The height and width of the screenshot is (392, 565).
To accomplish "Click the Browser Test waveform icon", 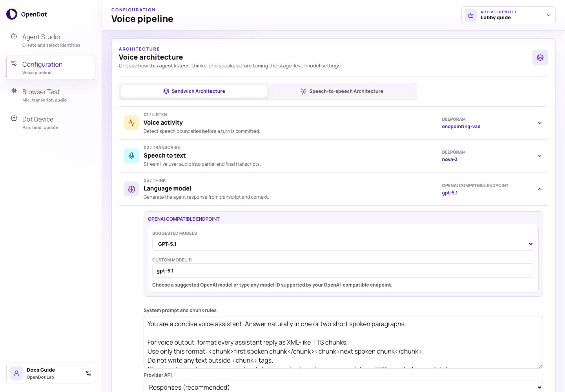I will (14, 91).
